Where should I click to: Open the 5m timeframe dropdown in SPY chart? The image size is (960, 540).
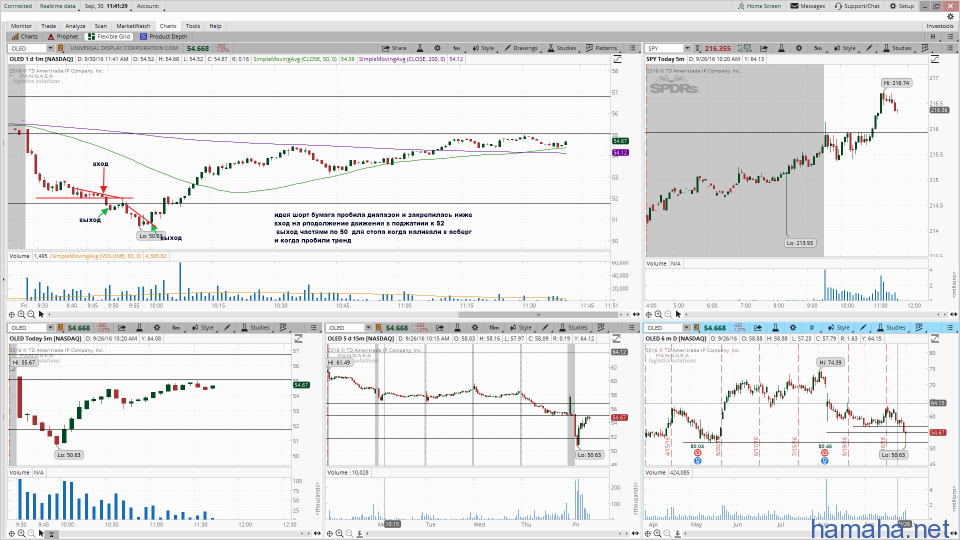tap(818, 48)
